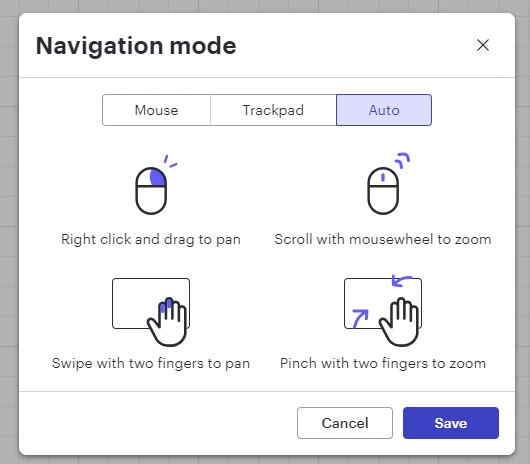Click the purple curved arrow above pinch trackpad
Viewport: 530px width, 464px height.
pos(402,280)
